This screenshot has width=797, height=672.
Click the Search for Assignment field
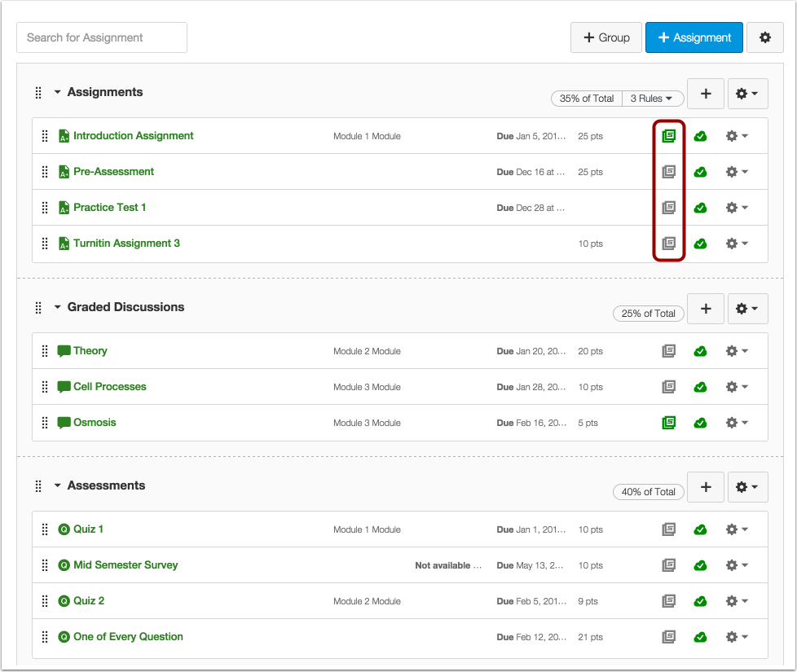(102, 37)
